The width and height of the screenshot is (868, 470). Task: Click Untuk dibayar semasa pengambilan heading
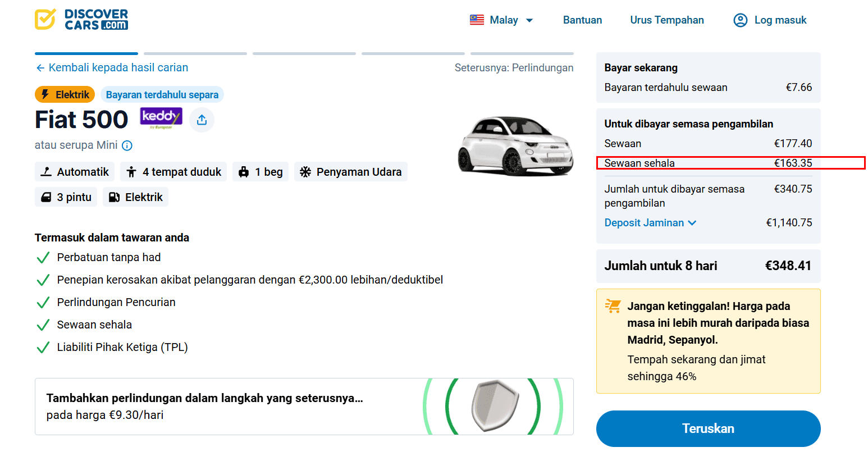coord(689,124)
